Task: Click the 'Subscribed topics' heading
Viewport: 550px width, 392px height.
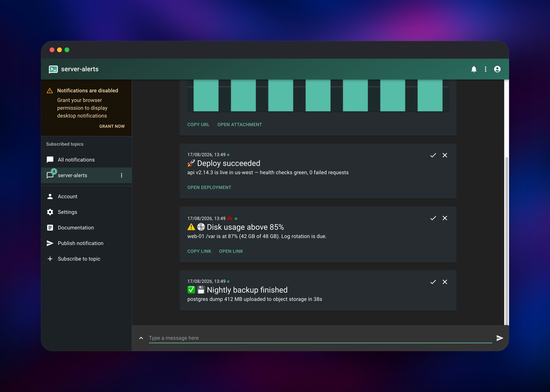Action: coord(65,144)
